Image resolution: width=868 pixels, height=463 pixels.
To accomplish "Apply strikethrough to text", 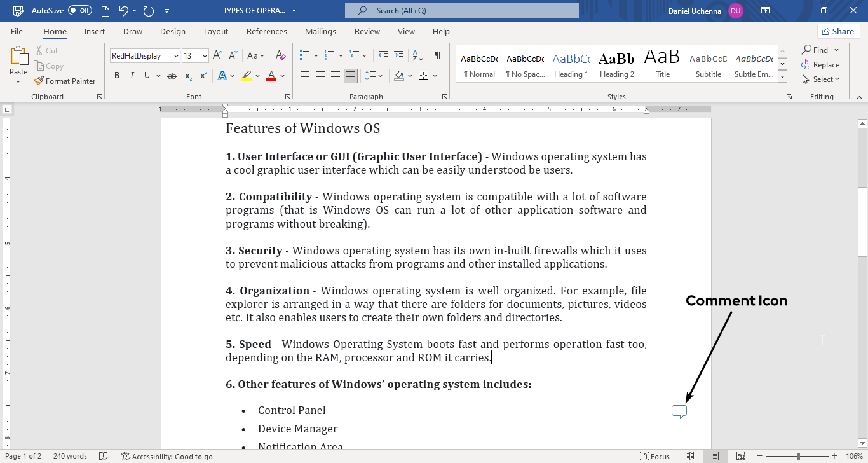I will (x=172, y=76).
